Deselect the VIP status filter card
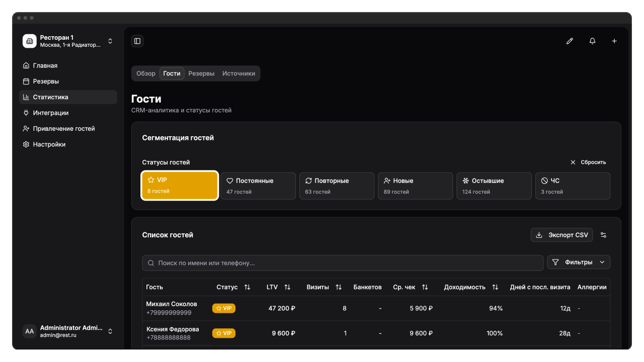 click(x=180, y=186)
